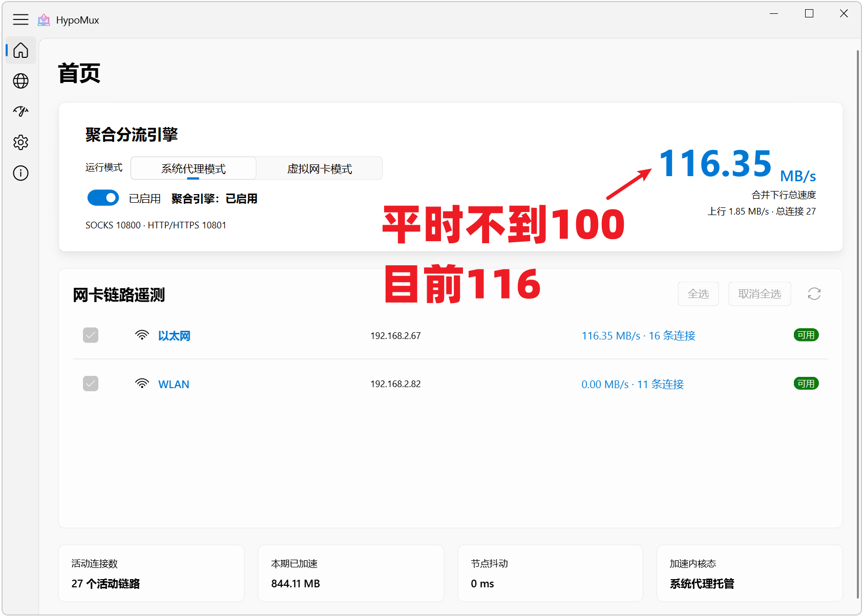The height and width of the screenshot is (616, 863).
Task: Click the 0 ms jitter value
Action: [482, 584]
